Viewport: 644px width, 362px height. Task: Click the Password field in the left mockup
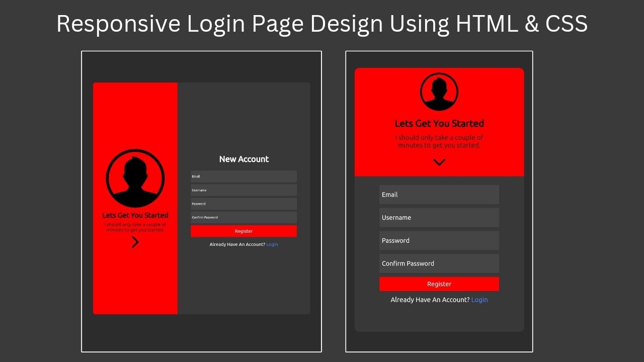pyautogui.click(x=244, y=204)
